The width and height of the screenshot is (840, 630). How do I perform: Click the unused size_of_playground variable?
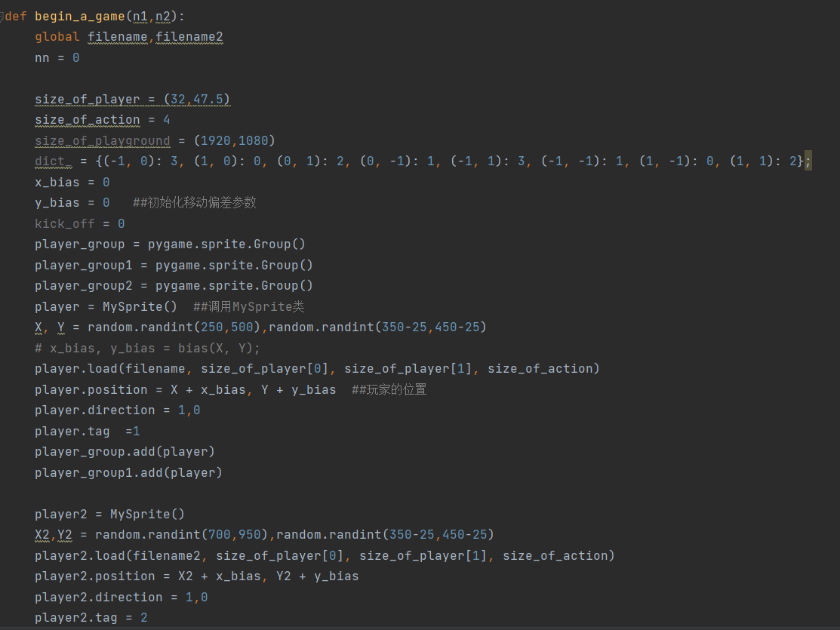[102, 140]
